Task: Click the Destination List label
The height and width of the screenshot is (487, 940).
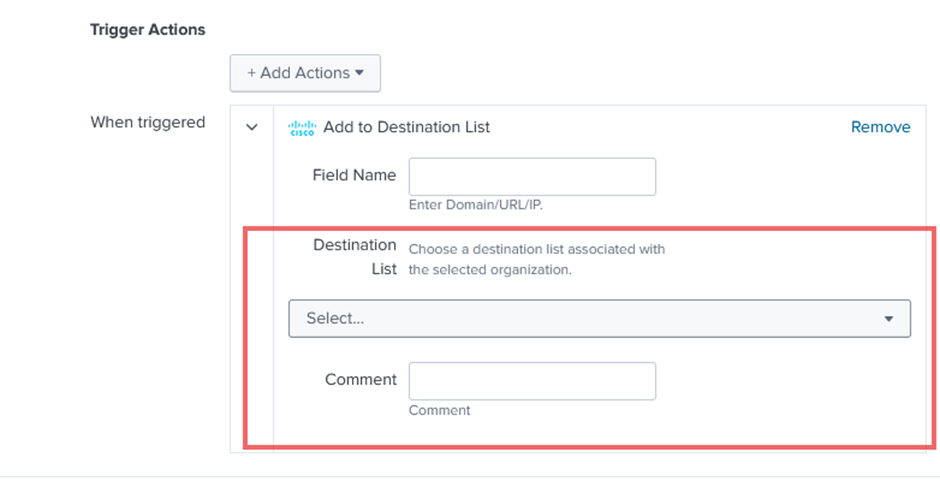Action: pos(355,256)
